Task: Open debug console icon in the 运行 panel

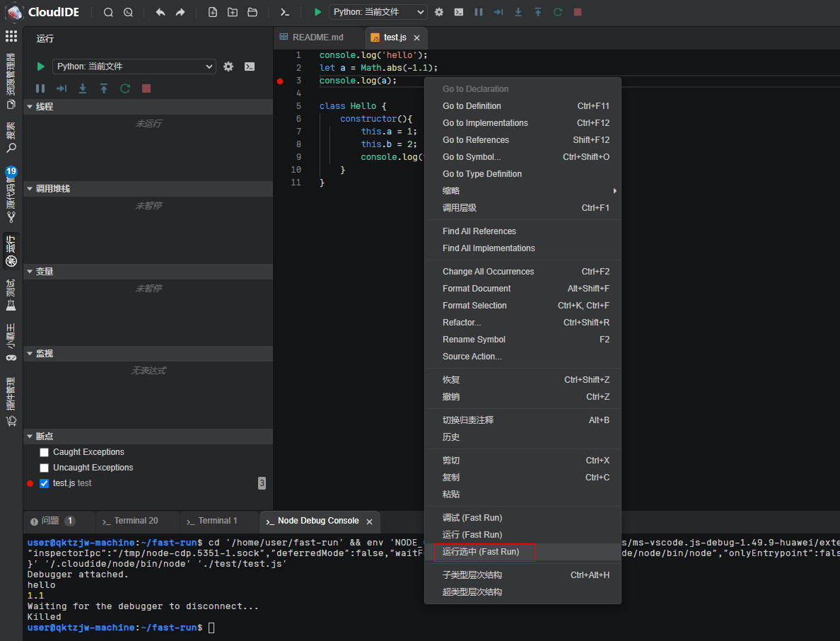Action: (250, 67)
